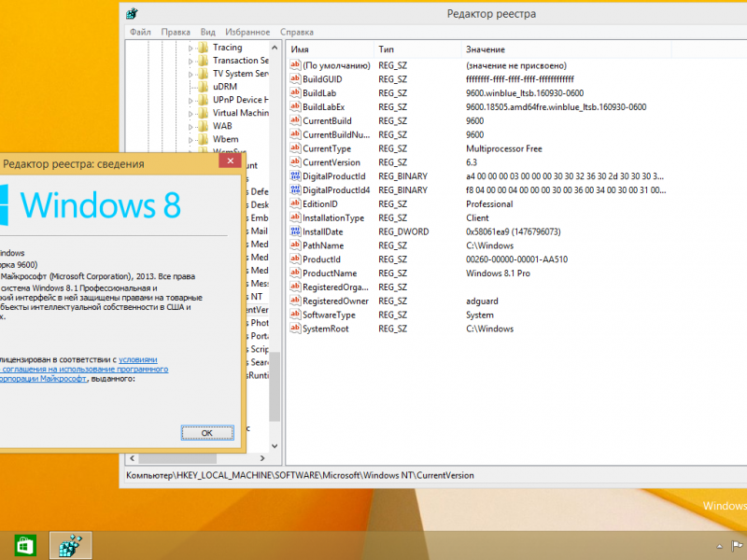The width and height of the screenshot is (747, 560).
Task: Click the tree vertical scrollbar thumb
Action: (x=275, y=386)
